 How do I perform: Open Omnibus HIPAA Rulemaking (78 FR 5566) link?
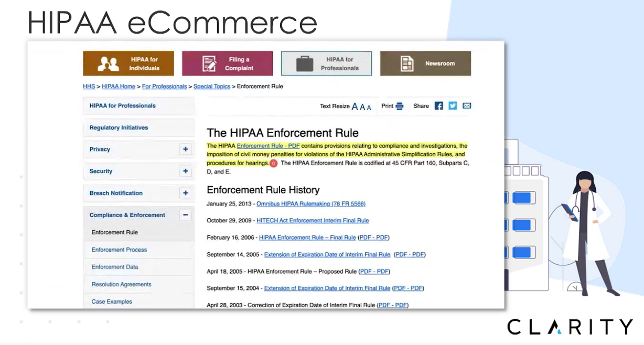point(311,203)
